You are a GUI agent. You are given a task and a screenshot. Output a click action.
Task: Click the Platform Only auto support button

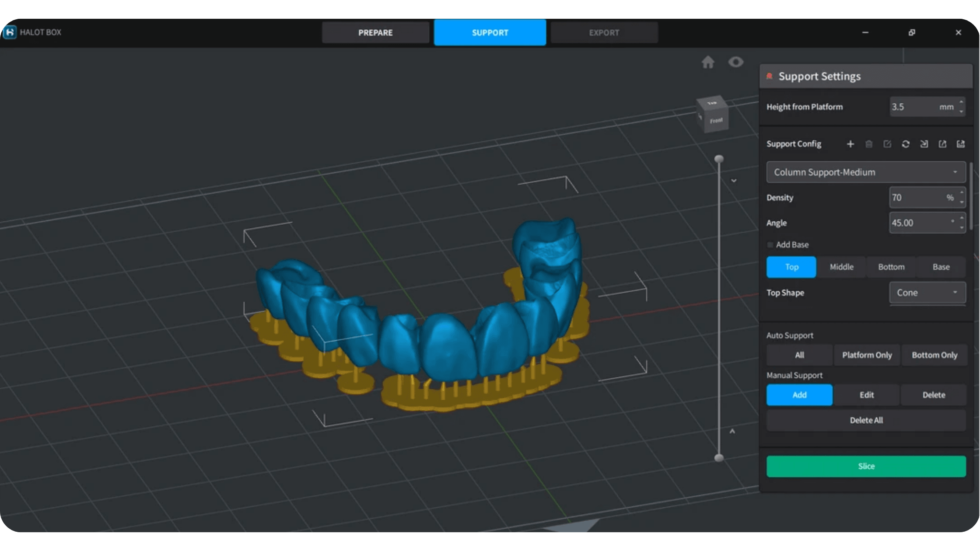point(867,355)
